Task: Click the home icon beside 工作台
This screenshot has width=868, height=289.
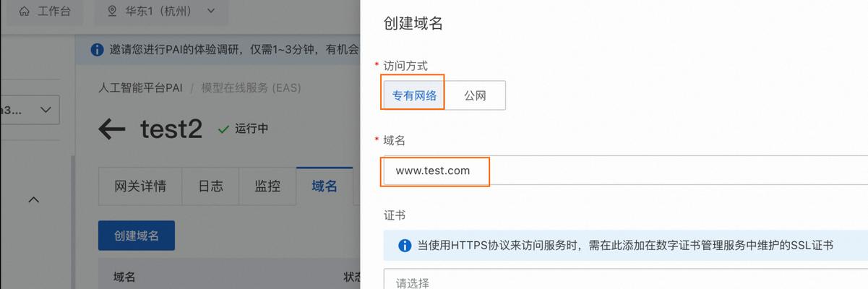Action: 25,11
